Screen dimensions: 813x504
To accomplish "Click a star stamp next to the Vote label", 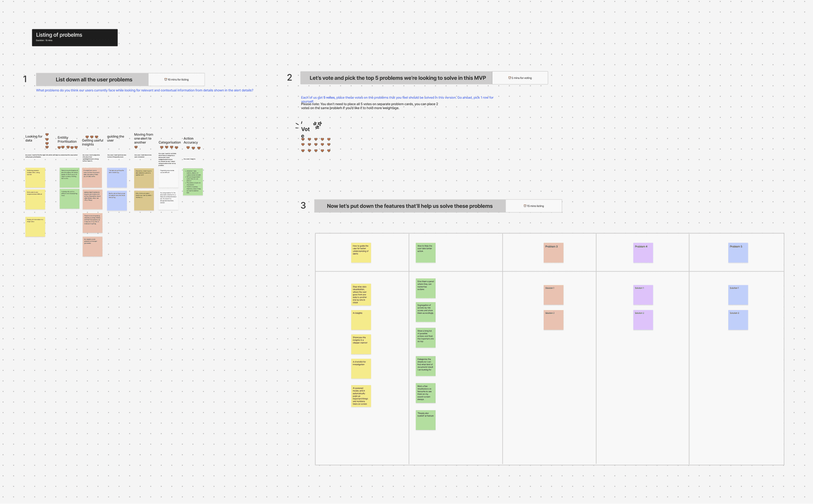I will [x=317, y=124].
